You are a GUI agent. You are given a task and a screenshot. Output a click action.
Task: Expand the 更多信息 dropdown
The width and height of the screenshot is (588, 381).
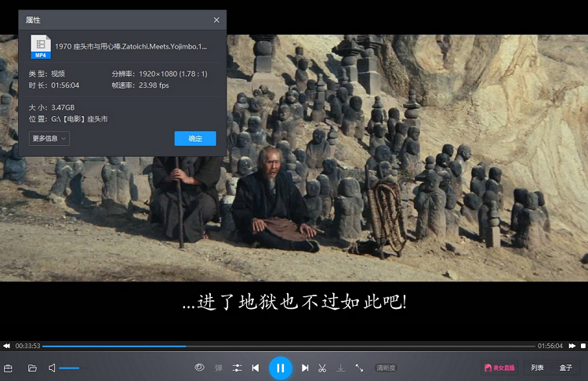pos(49,139)
